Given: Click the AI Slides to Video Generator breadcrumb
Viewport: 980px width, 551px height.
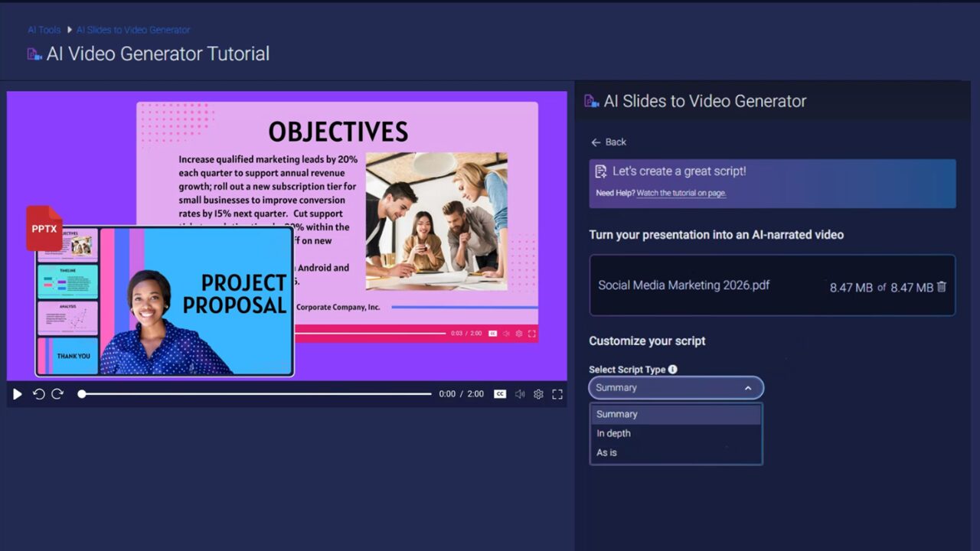Looking at the screenshot, I should [133, 29].
